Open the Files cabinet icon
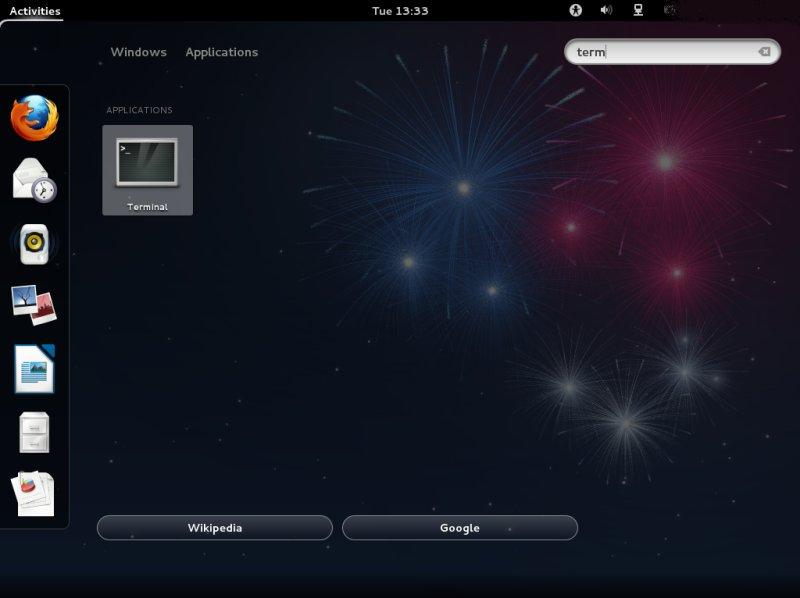The image size is (800, 598). pos(35,432)
